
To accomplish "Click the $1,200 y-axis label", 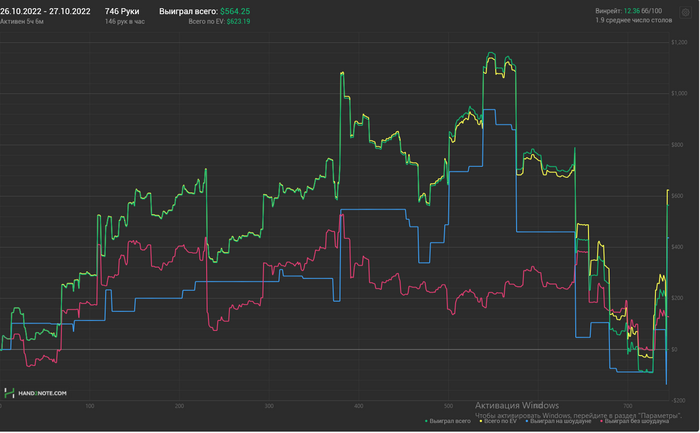I will pyautogui.click(x=679, y=42).
